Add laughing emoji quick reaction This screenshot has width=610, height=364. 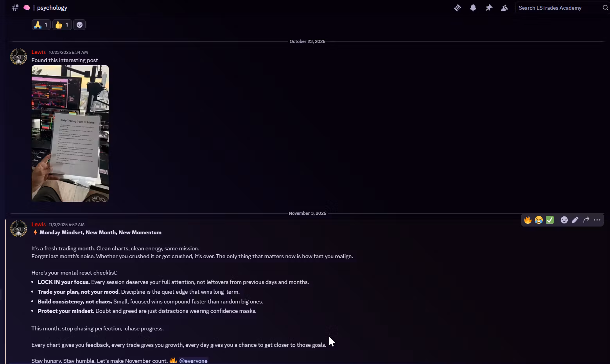[x=539, y=220]
